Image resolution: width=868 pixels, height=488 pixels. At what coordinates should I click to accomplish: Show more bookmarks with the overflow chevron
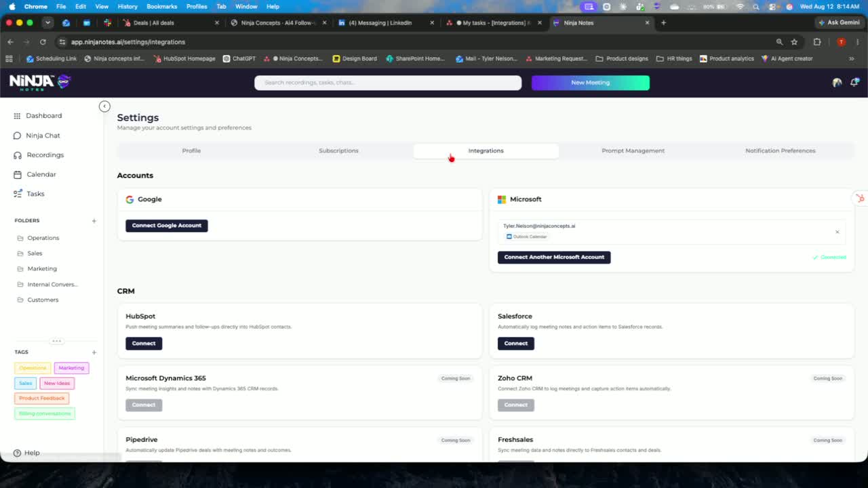(852, 59)
